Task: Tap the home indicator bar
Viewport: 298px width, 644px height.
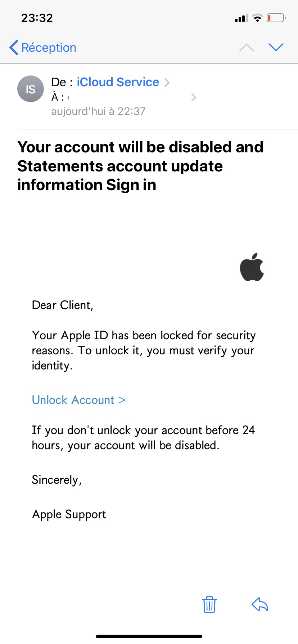Action: (149, 636)
